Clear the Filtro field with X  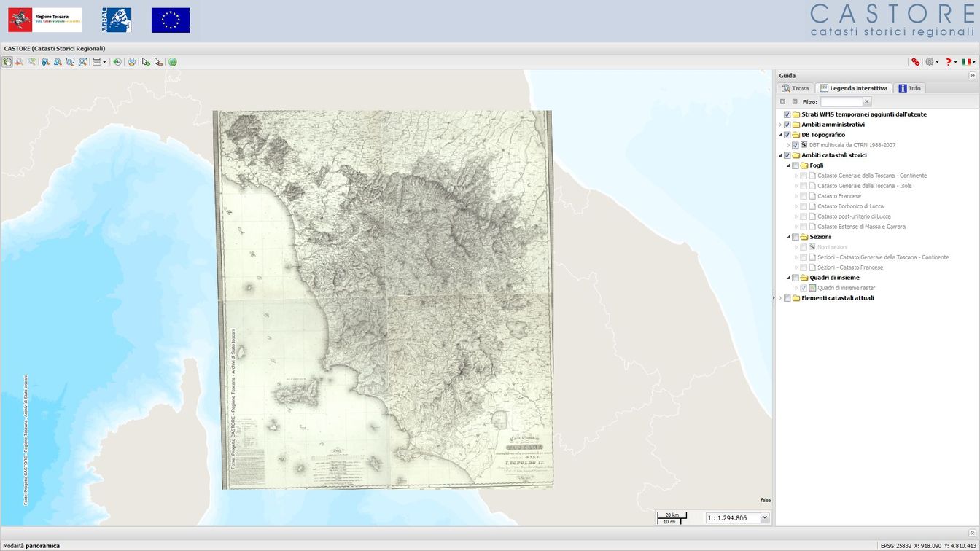click(x=867, y=102)
